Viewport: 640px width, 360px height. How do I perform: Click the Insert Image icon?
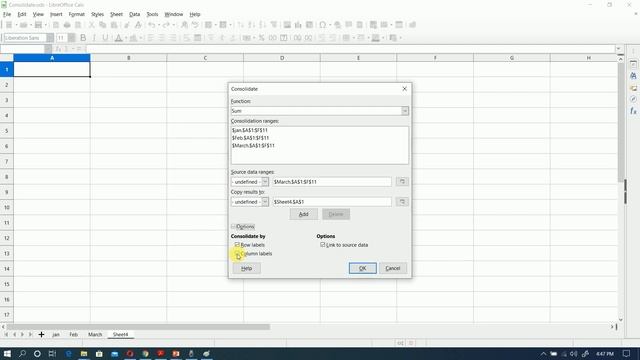pos(287,25)
